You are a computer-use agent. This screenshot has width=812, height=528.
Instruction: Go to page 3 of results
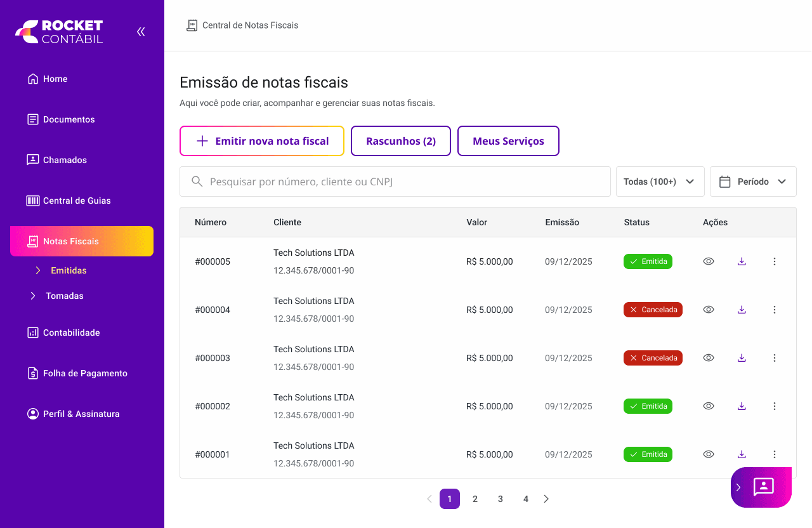[501, 499]
